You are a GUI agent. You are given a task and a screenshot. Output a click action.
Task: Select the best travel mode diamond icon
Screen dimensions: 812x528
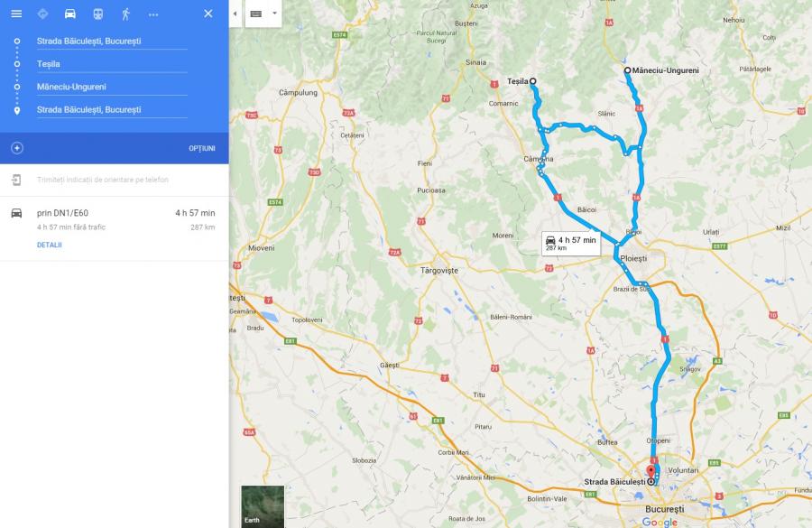pyautogui.click(x=43, y=14)
